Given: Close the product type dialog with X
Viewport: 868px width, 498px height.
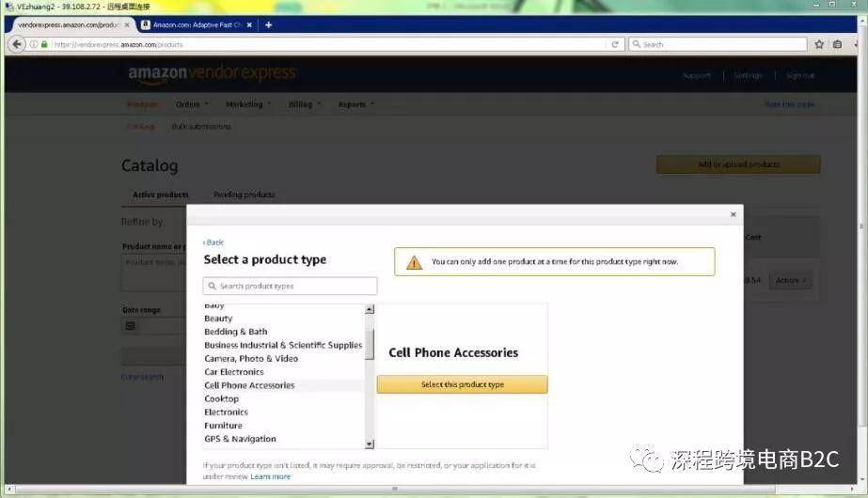Looking at the screenshot, I should coord(733,214).
